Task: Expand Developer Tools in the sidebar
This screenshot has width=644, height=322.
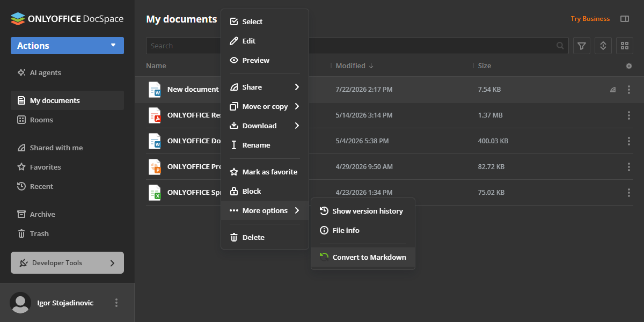Action: coord(67,263)
